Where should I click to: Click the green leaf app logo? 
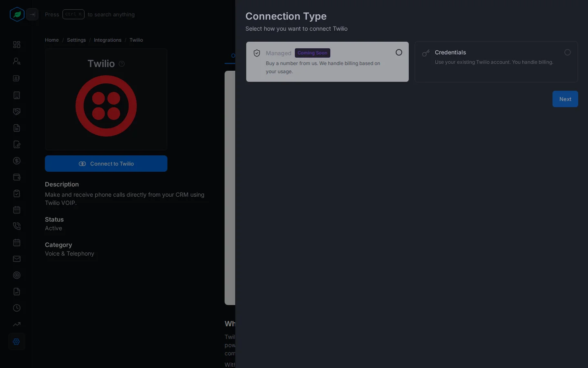pyautogui.click(x=17, y=14)
